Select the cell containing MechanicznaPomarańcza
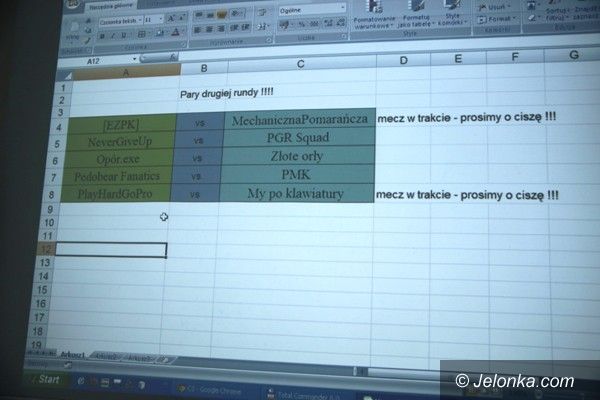This screenshot has height=400, width=600. (x=298, y=120)
